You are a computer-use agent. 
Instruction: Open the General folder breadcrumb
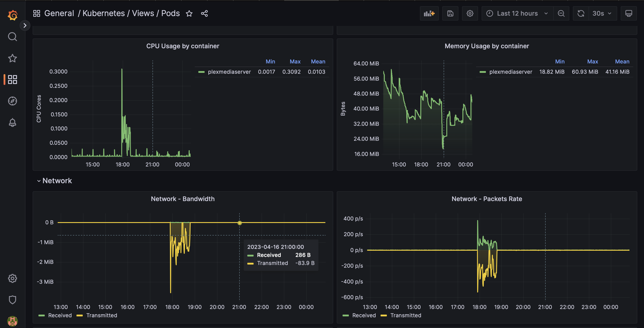coord(59,13)
